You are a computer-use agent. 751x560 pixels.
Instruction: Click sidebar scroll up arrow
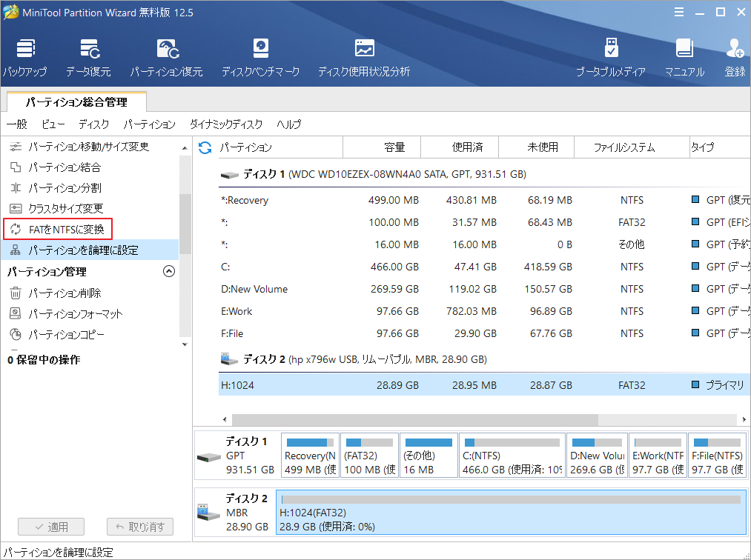point(185,148)
